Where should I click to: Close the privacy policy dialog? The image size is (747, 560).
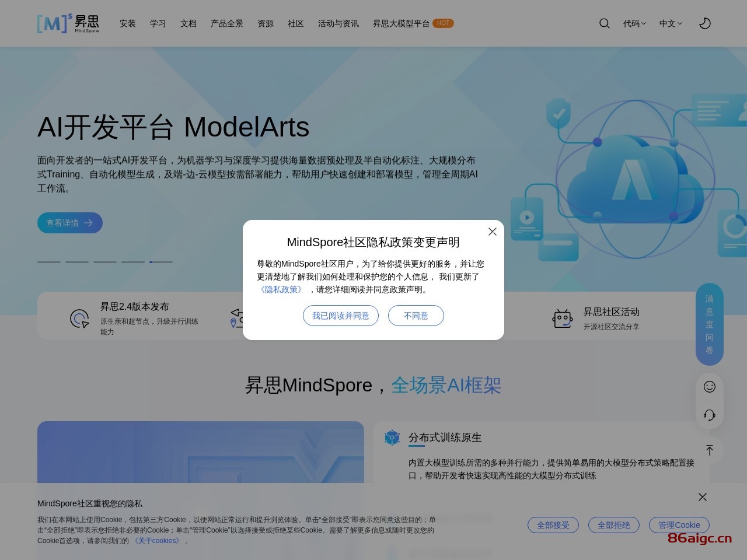[493, 232]
